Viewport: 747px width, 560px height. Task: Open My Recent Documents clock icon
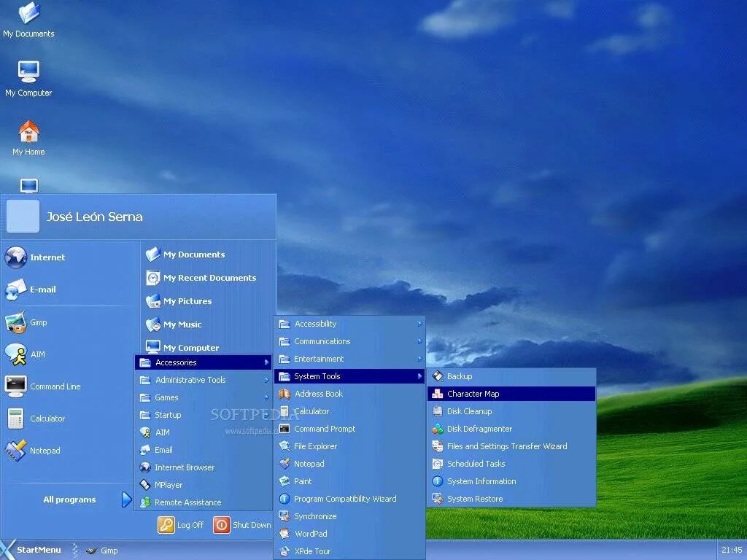click(153, 278)
